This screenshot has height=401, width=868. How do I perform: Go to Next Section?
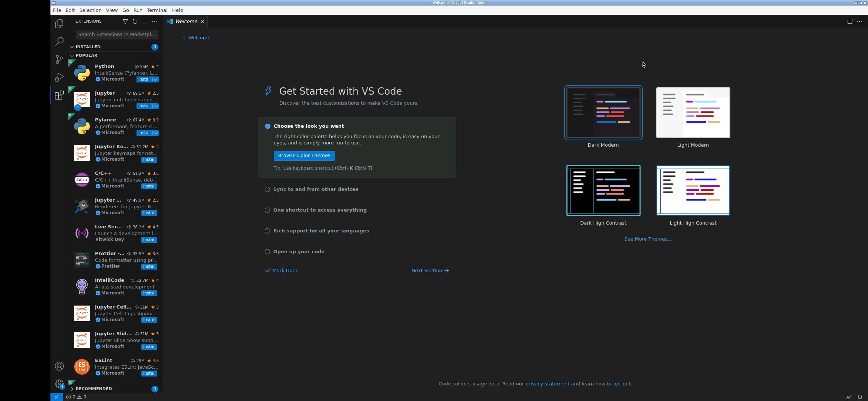point(430,271)
